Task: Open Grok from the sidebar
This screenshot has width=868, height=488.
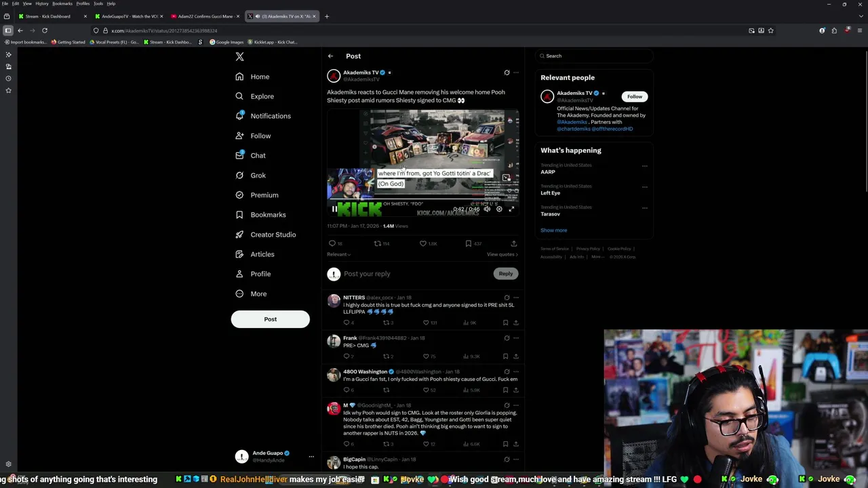Action: pyautogui.click(x=250, y=175)
